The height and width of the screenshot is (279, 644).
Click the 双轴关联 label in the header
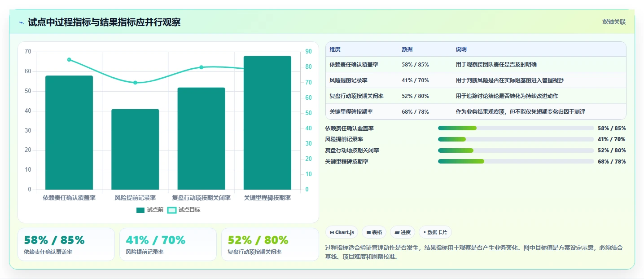(x=613, y=22)
